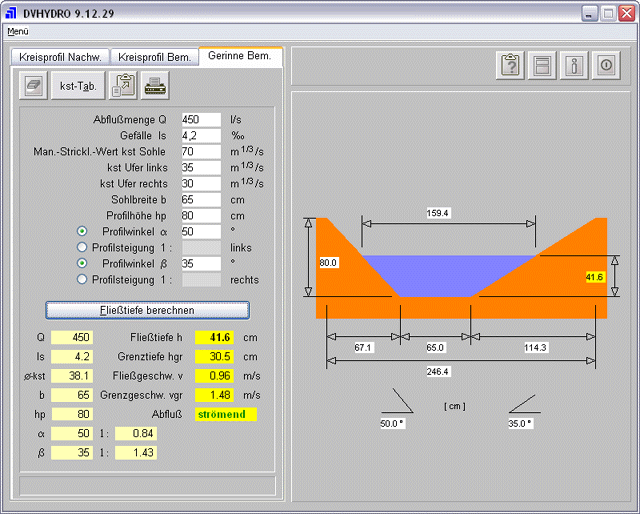Select Profilwinkel β radio button
Viewport: 640px width, 514px height.
82,263
